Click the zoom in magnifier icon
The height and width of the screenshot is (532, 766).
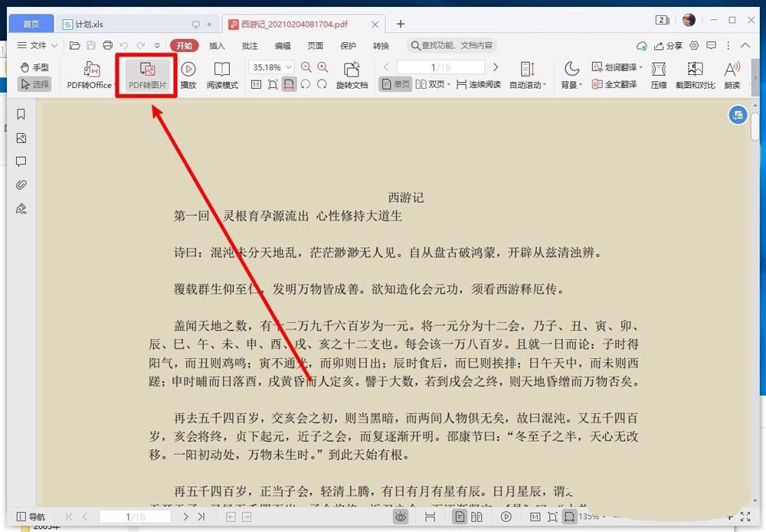click(x=322, y=67)
